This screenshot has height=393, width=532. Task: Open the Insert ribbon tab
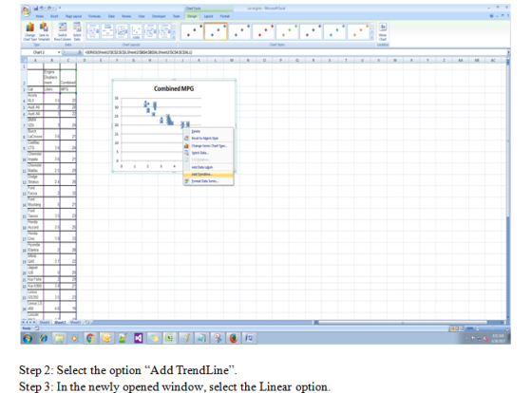tap(54, 16)
